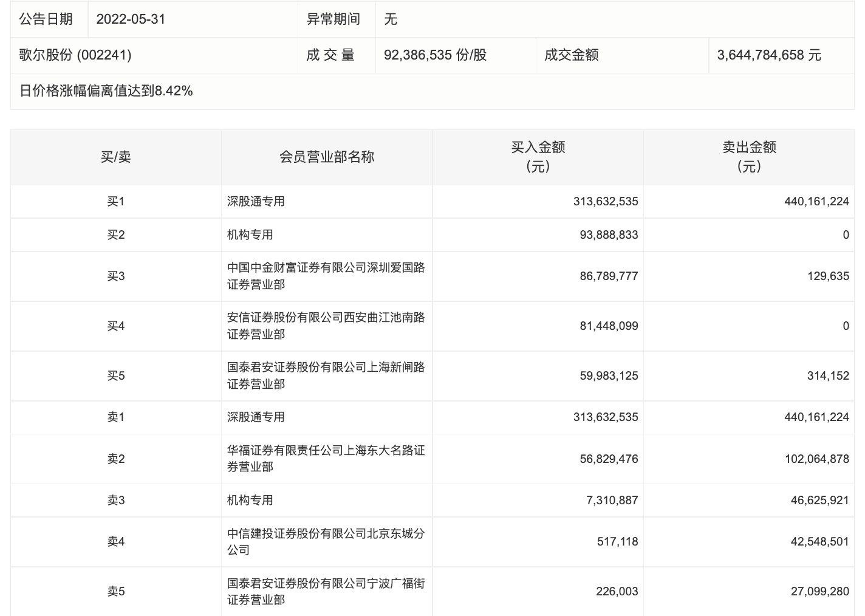Select the 卖3 row label
The width and height of the screenshot is (865, 616).
coord(115,500)
